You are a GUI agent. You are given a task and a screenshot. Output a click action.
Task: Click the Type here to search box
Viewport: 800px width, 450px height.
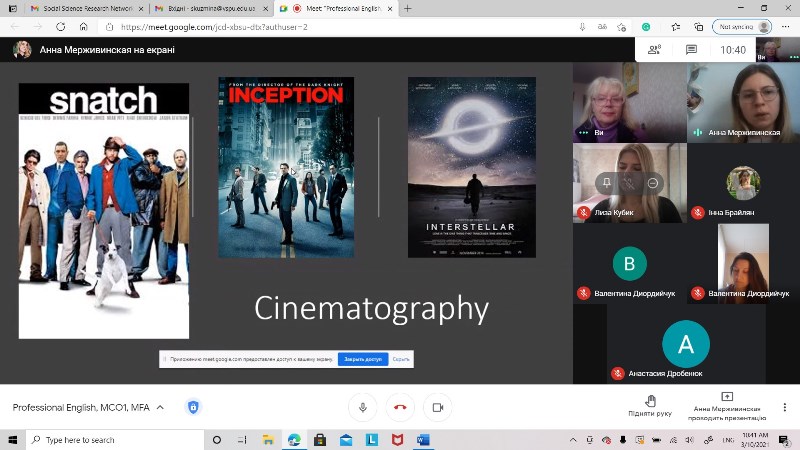[x=115, y=440]
